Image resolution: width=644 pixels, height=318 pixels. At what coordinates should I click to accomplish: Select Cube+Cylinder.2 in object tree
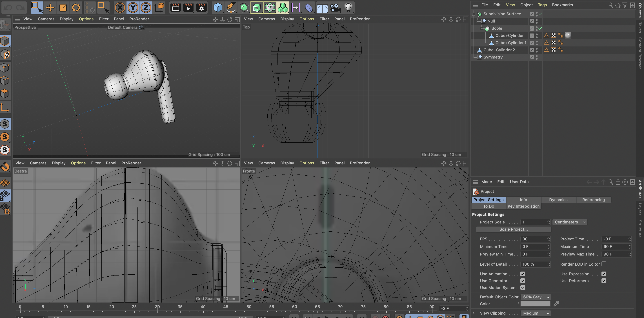click(x=499, y=50)
